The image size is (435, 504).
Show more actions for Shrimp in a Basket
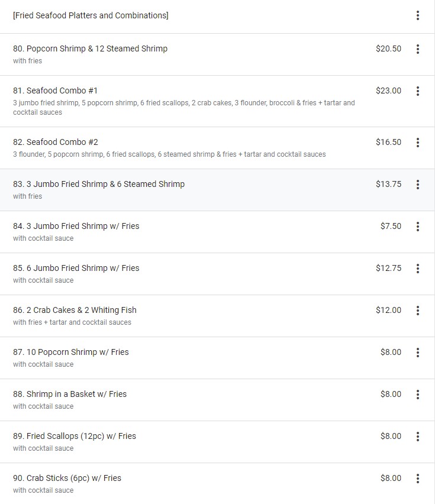click(x=418, y=395)
